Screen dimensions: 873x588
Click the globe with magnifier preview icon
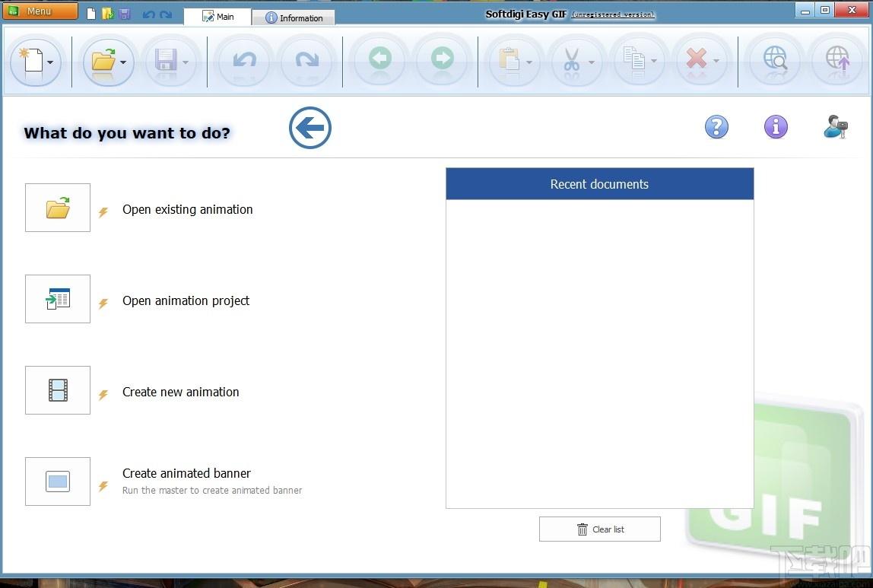click(x=775, y=59)
